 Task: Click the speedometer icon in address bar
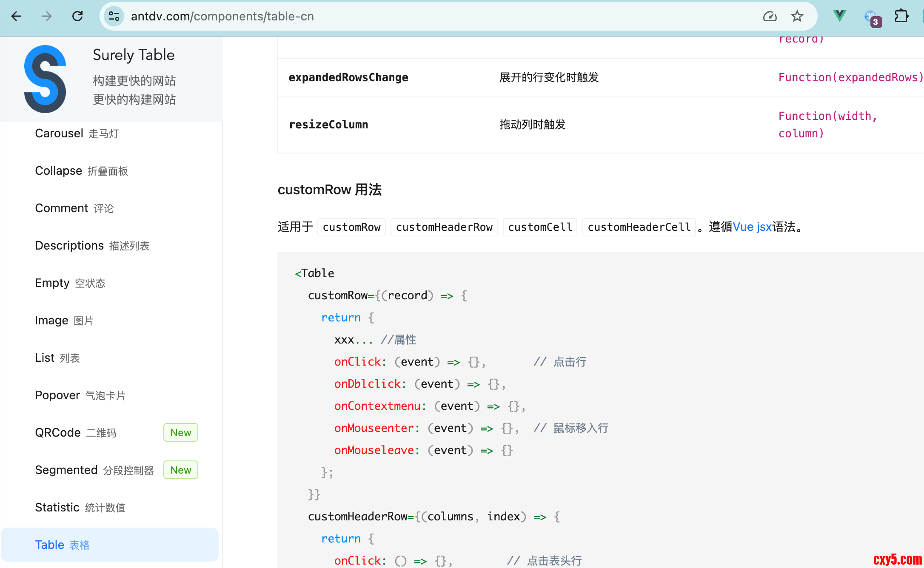coord(770,16)
